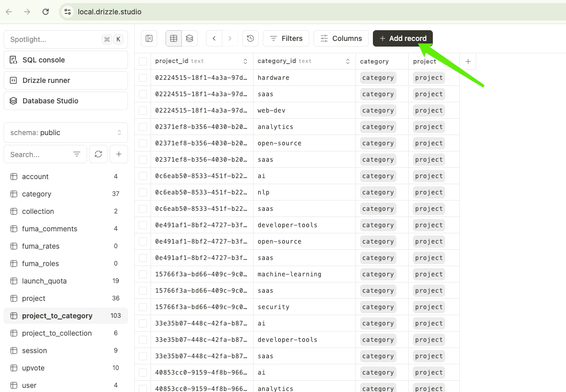Click table icon beside session

(14, 351)
